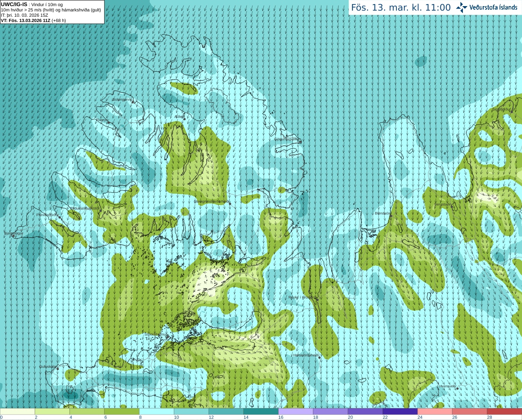The image size is (522, 420).
Task: Select the Gjögurflugvöllur station label
Action: 287,139
